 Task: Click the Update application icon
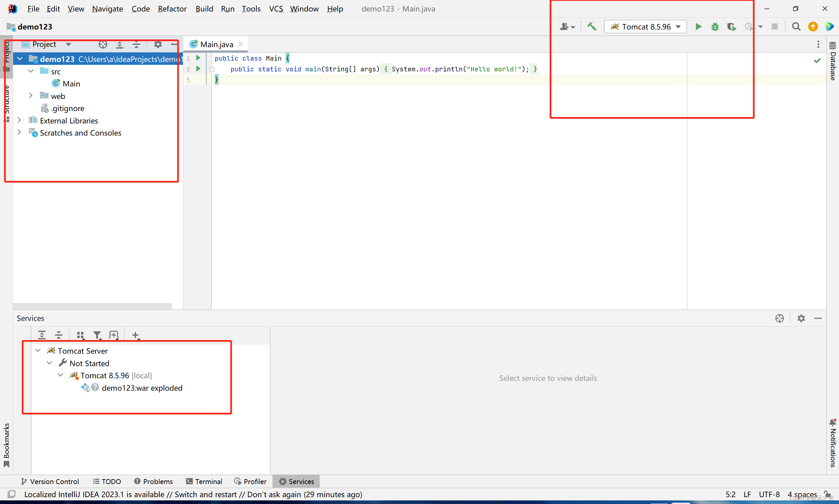(x=749, y=27)
